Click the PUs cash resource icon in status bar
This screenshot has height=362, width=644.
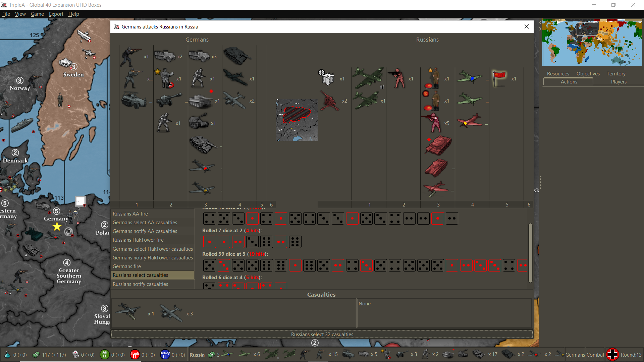click(36, 355)
